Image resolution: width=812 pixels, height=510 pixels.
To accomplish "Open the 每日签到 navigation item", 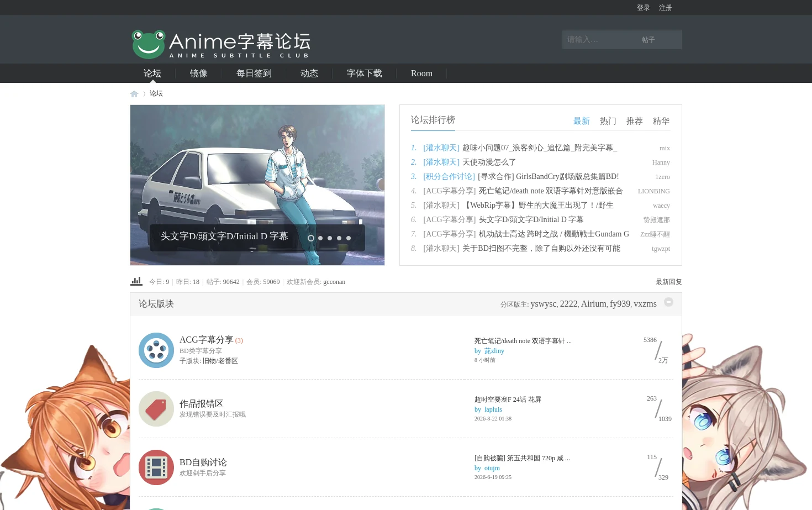I will 254,73.
